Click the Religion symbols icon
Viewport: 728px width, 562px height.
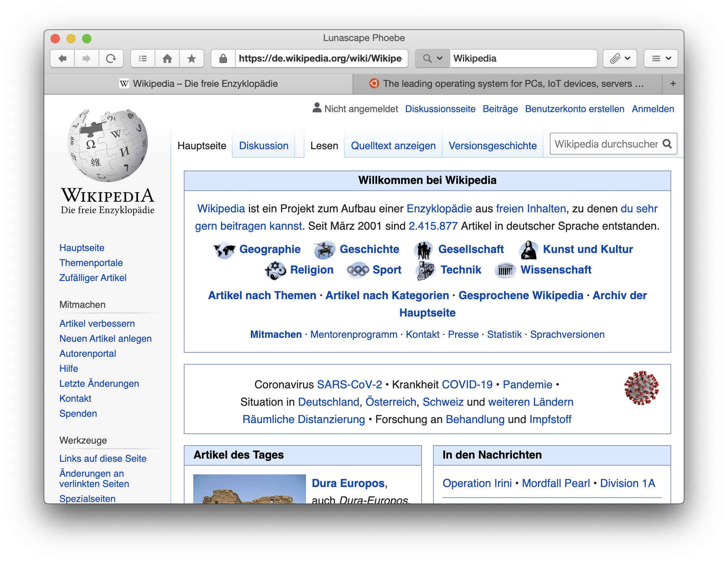click(275, 270)
